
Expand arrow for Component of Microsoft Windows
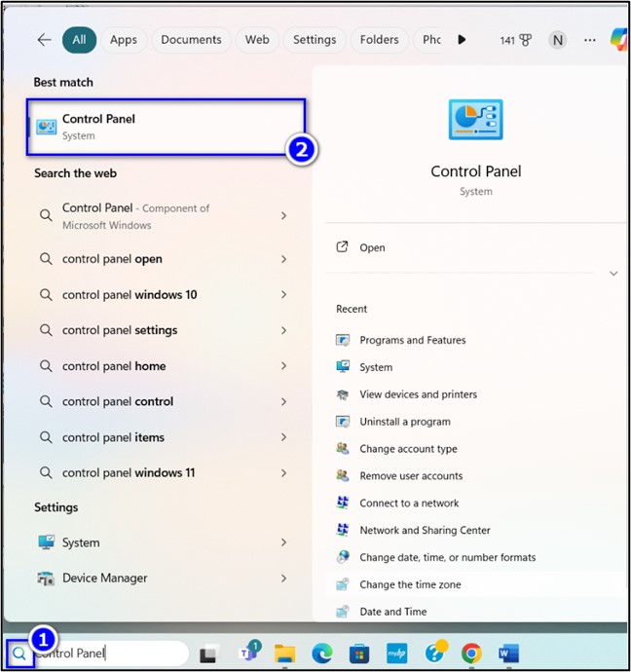click(x=283, y=216)
